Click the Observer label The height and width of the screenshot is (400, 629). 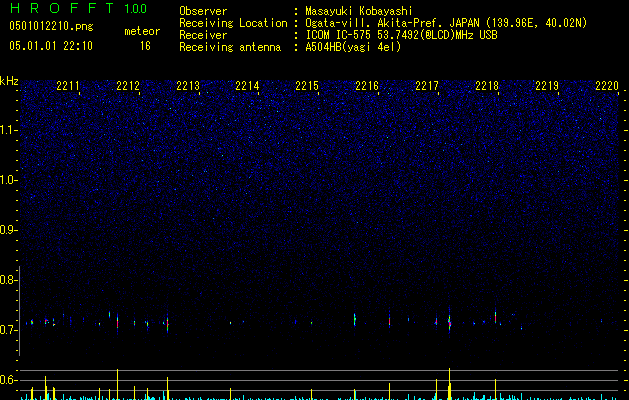203,11
